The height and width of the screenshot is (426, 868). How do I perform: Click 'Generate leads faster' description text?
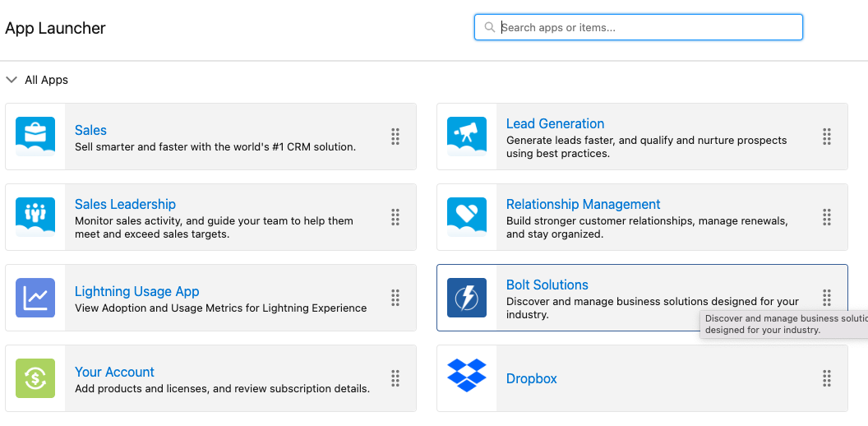(647, 147)
